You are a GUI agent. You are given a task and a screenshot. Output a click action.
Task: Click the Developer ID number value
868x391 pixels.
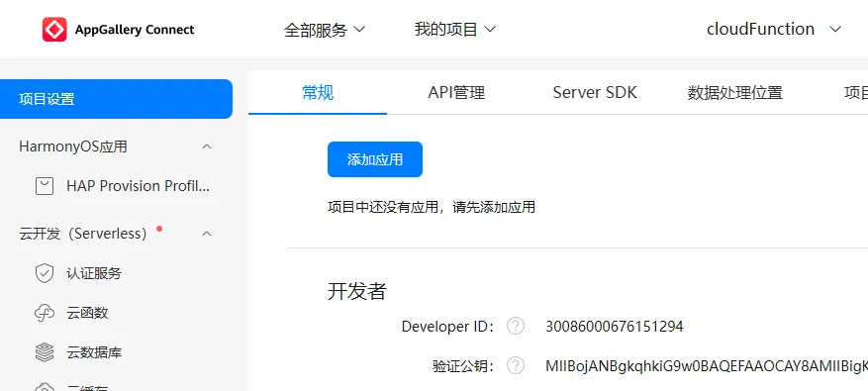tap(615, 327)
